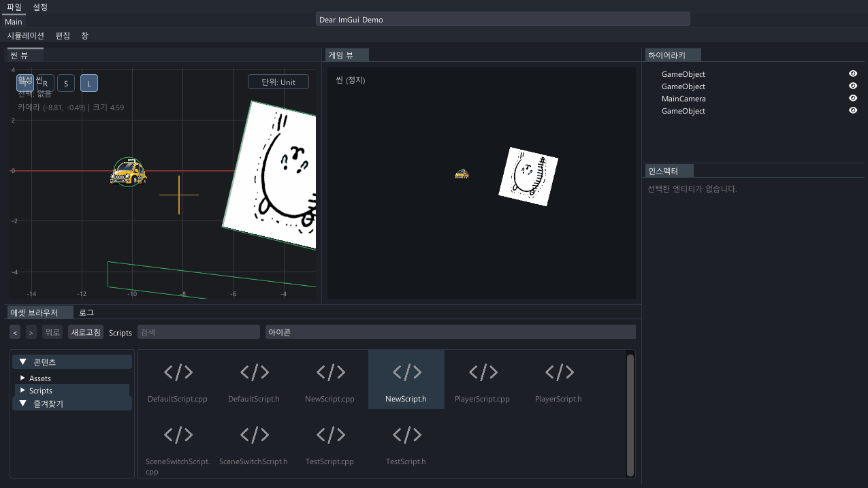
Task: Open the 단위: Unit dropdown
Action: (278, 82)
